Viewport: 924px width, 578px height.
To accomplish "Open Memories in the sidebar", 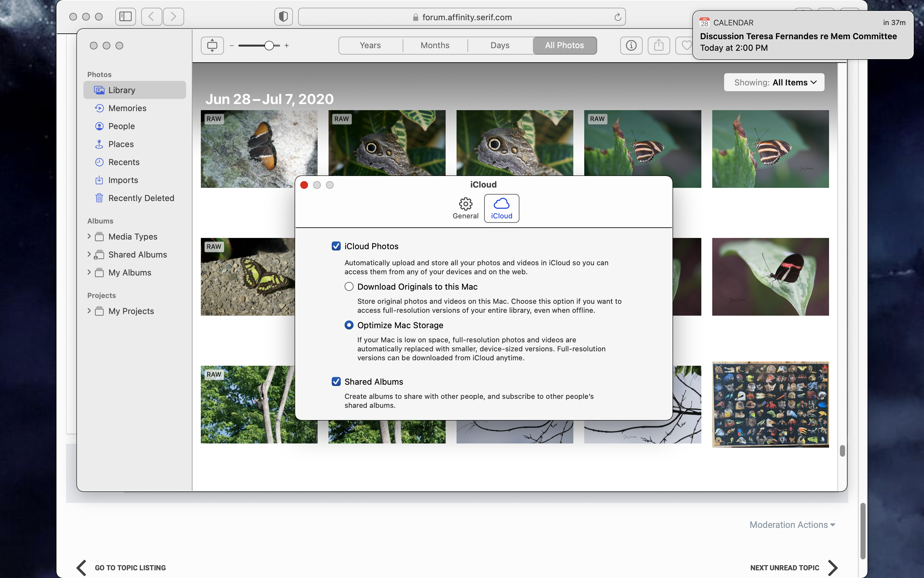I will pyautogui.click(x=135, y=108).
